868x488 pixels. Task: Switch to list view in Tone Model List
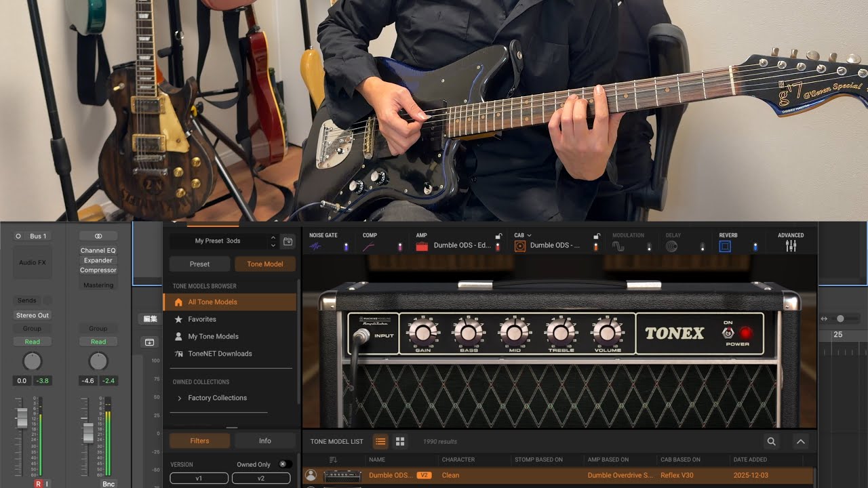380,441
